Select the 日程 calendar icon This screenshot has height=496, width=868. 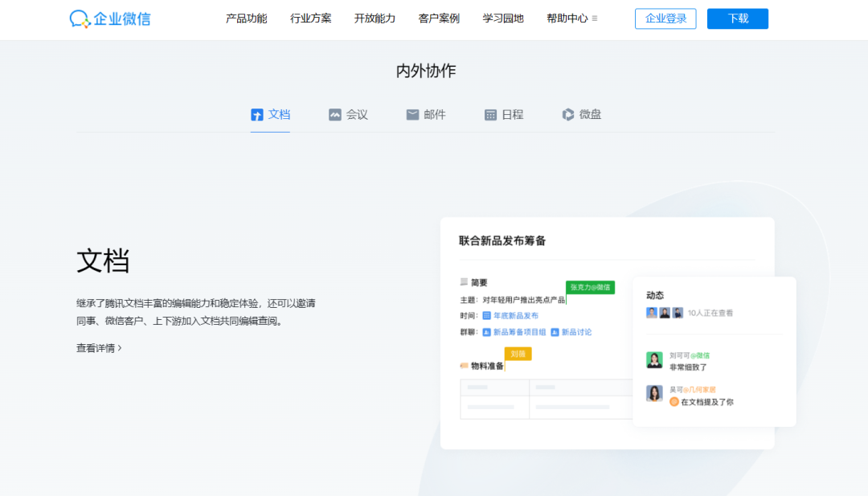coord(490,115)
